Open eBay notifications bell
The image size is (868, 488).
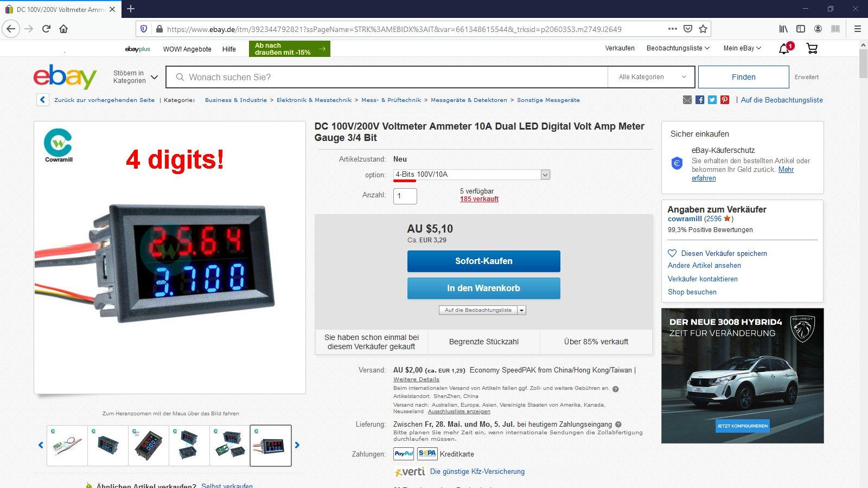[784, 48]
